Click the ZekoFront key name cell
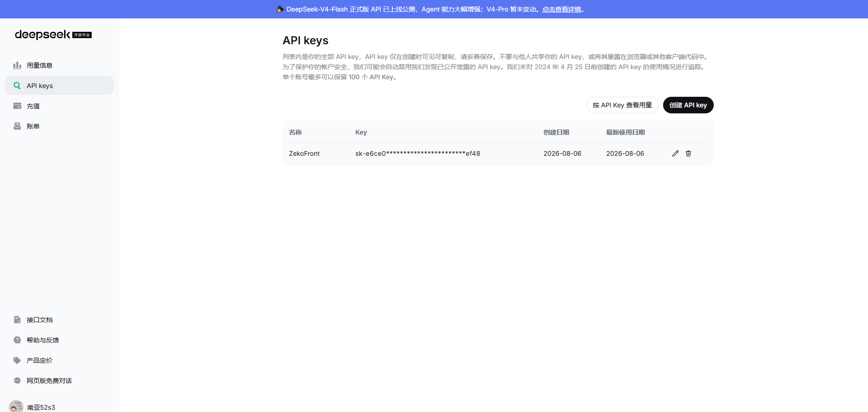868x412 pixels. coord(304,153)
